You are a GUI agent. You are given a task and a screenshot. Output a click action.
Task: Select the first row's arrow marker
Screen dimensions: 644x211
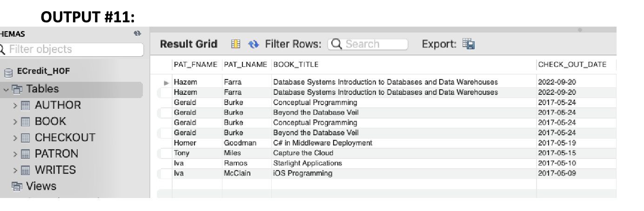coord(166,82)
